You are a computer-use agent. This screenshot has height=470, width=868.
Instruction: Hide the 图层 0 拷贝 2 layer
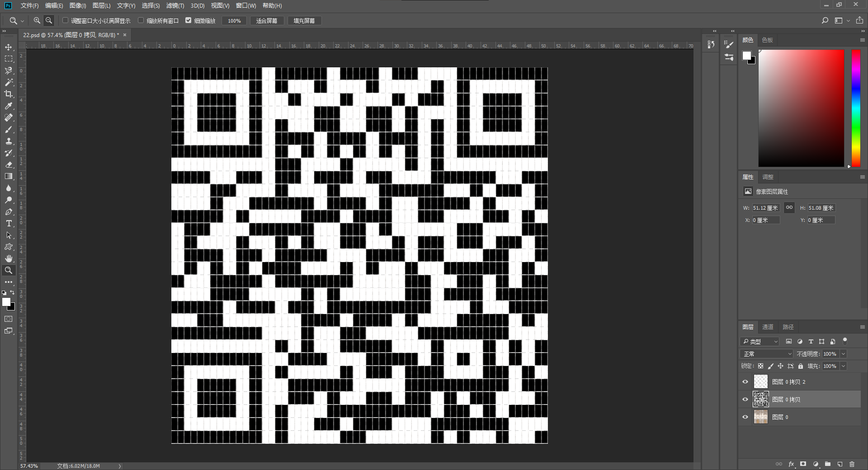[x=745, y=382]
